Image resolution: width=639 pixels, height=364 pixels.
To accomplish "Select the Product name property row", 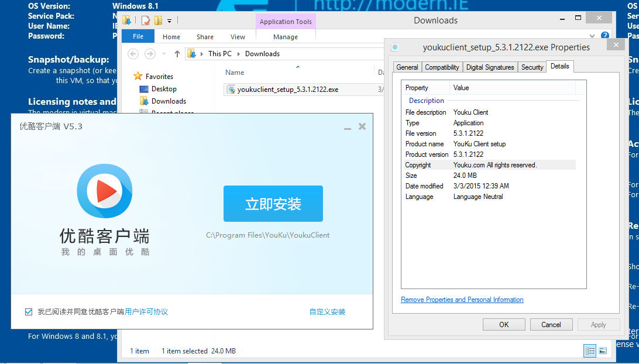I will (x=489, y=144).
